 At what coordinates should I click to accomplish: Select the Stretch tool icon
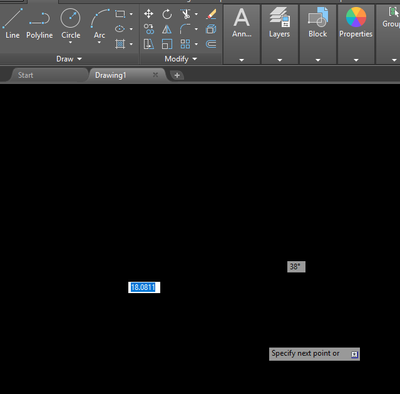[149, 44]
